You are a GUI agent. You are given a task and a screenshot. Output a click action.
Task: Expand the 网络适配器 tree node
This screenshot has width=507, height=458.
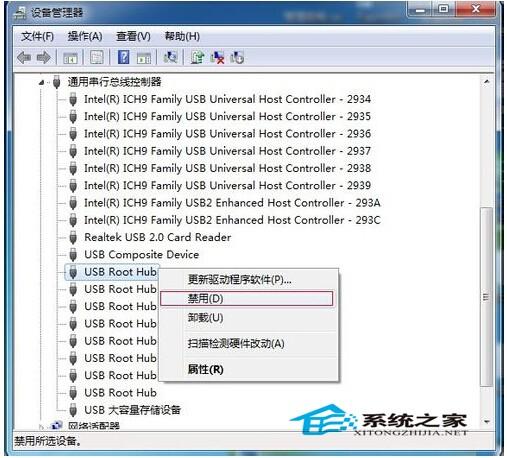(41, 426)
